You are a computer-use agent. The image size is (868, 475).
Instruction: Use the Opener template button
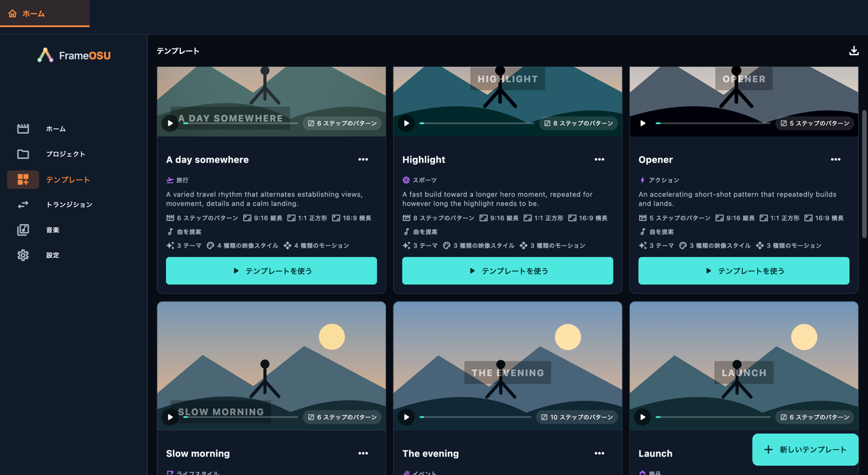click(x=743, y=271)
